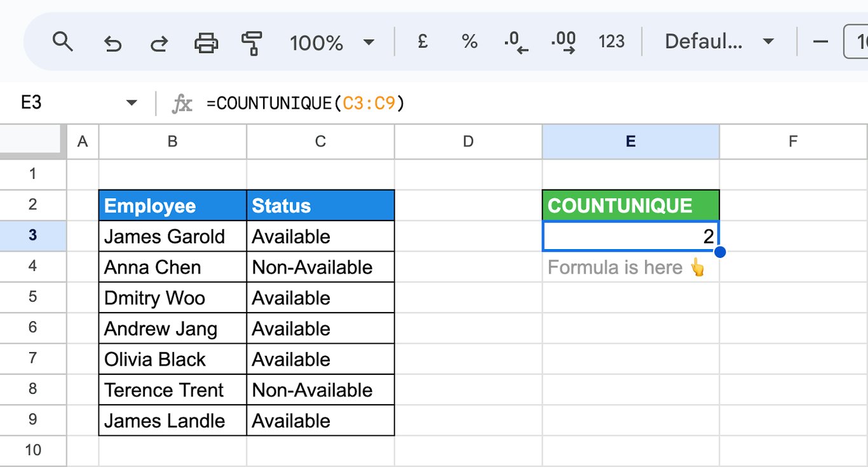The width and height of the screenshot is (868, 467).
Task: Click the Employee header cell
Action: pos(172,205)
